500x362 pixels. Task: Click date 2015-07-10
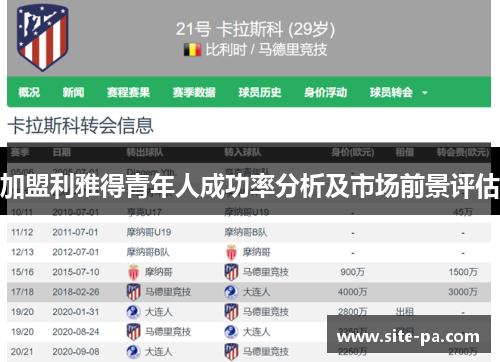(x=76, y=272)
